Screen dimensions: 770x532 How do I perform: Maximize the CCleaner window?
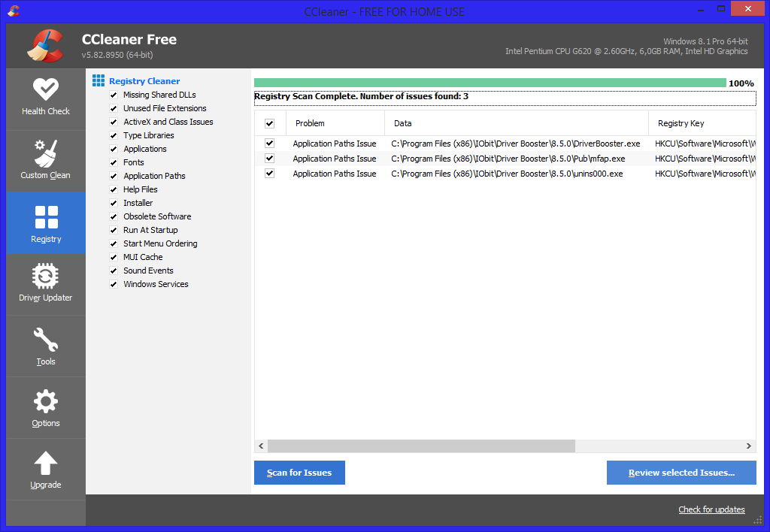[721, 9]
